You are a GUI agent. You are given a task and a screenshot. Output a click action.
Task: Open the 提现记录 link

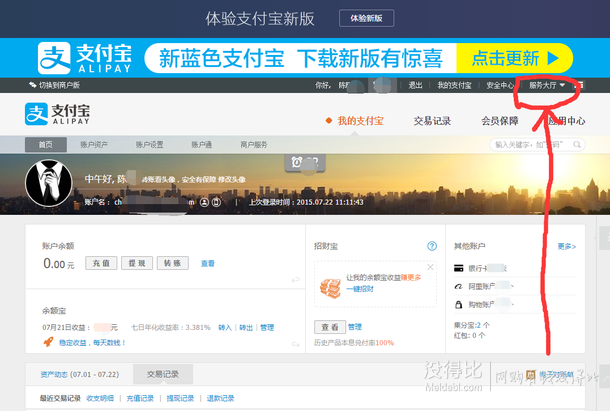(x=180, y=399)
